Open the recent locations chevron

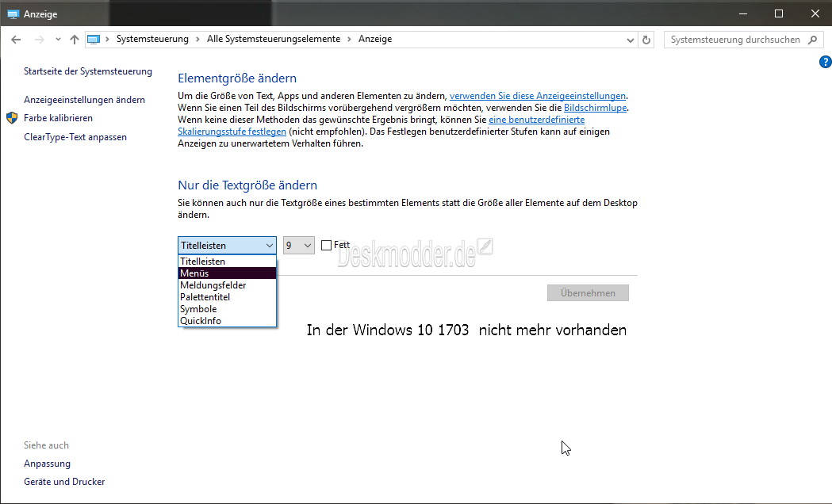pos(58,39)
